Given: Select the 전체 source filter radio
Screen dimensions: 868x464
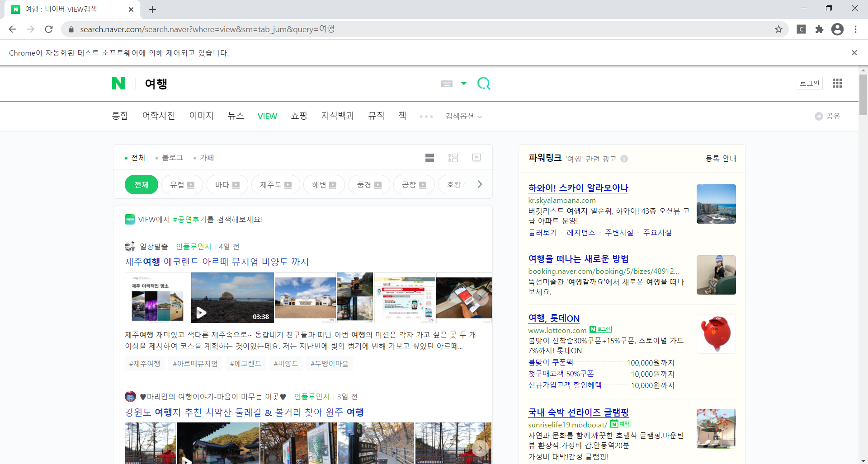Looking at the screenshot, I should tap(135, 158).
